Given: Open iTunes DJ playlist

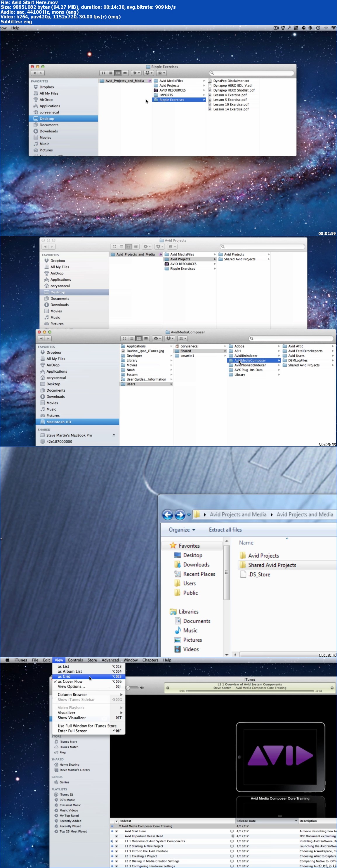Looking at the screenshot, I should point(64,795).
